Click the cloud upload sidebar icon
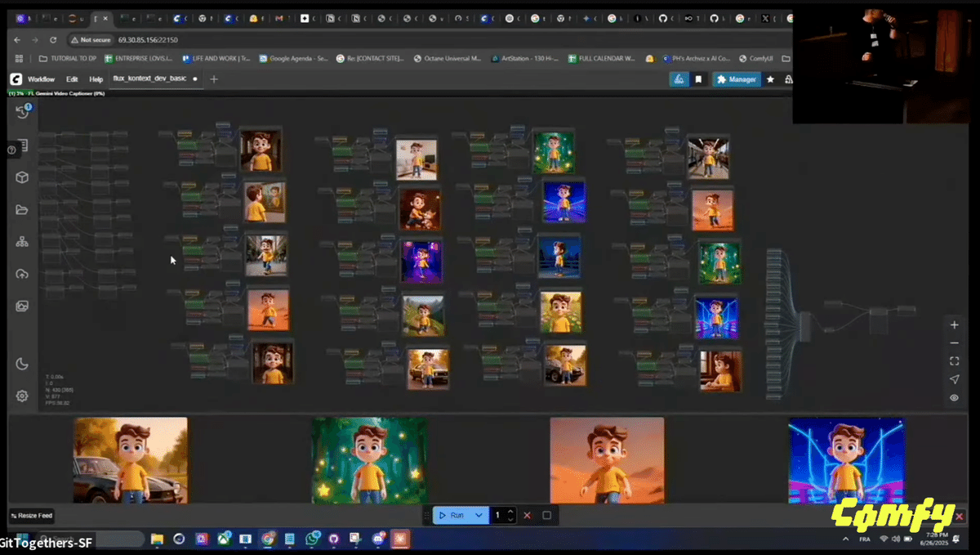Image resolution: width=980 pixels, height=555 pixels. click(22, 274)
